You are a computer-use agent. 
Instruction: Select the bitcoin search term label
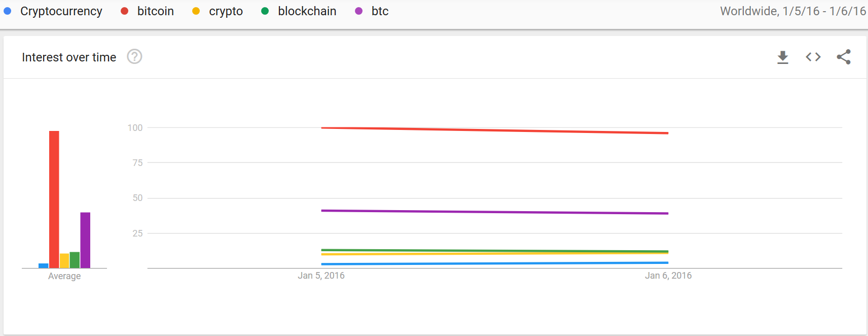tap(156, 11)
